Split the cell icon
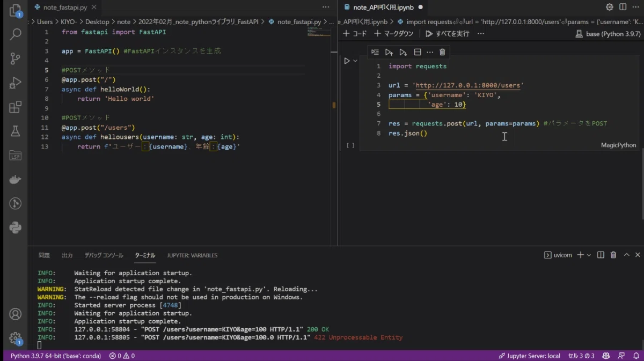This screenshot has height=361, width=644. (418, 52)
